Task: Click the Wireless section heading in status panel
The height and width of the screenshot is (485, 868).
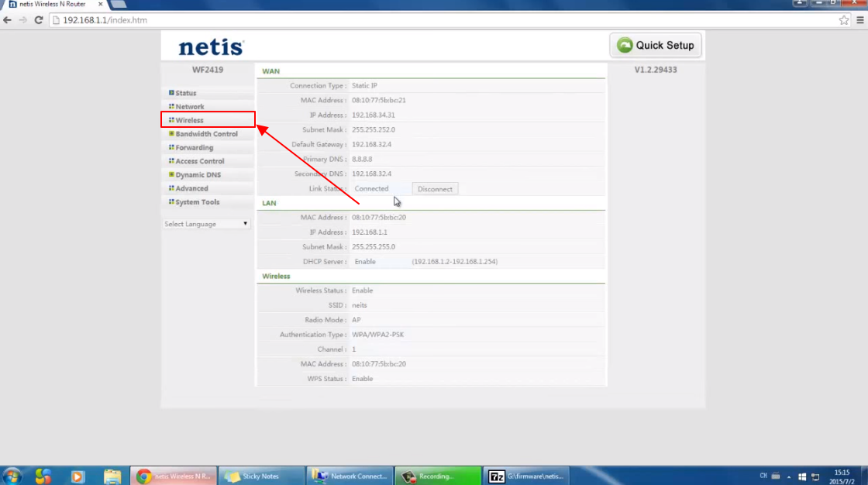Action: (276, 277)
